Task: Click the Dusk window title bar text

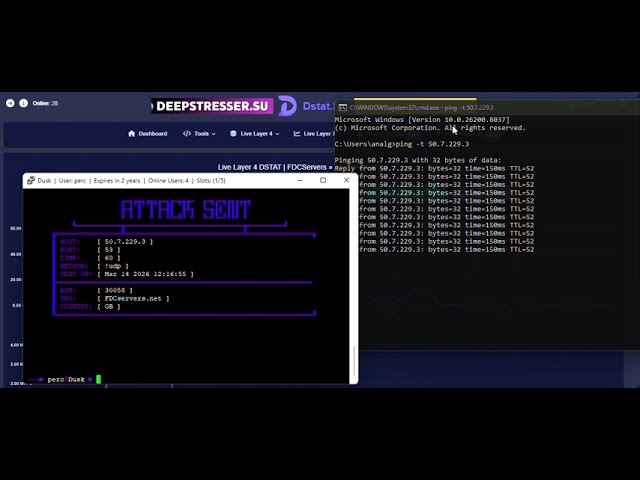Action: (x=131, y=180)
